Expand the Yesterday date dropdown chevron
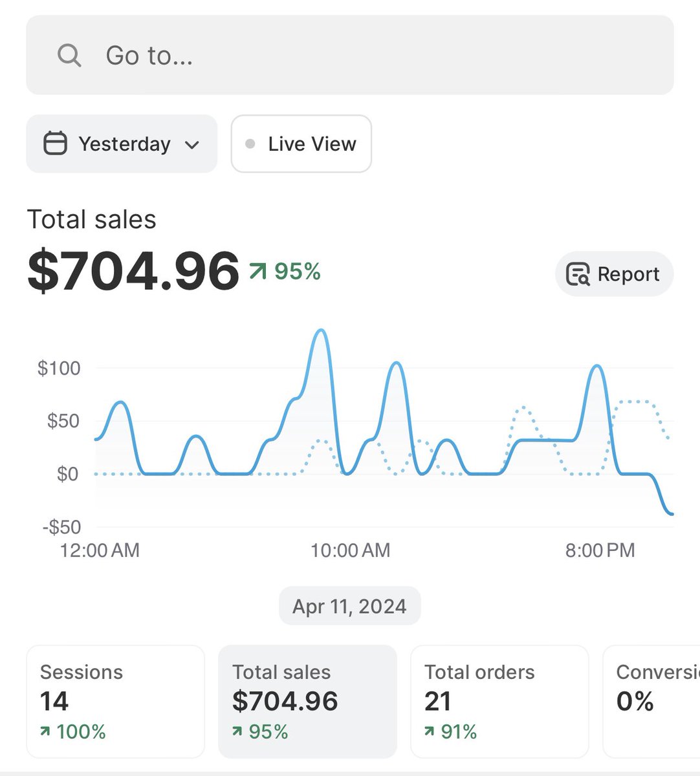 (191, 144)
